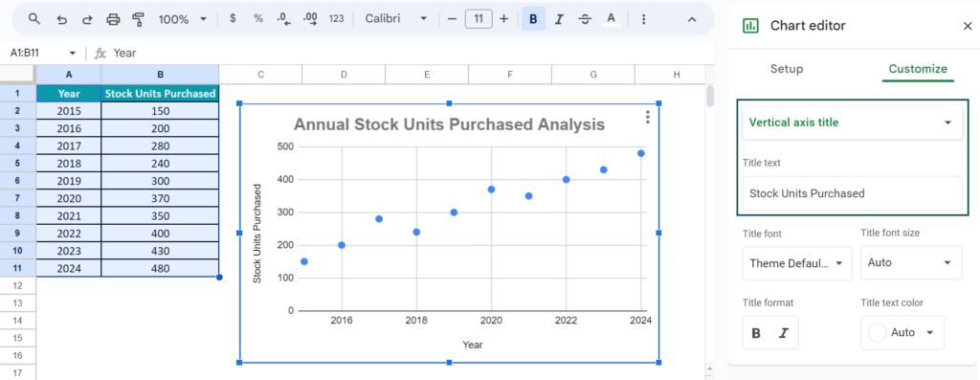The width and height of the screenshot is (980, 380).
Task: Toggle italic title format in Chart editor
Action: (x=783, y=332)
